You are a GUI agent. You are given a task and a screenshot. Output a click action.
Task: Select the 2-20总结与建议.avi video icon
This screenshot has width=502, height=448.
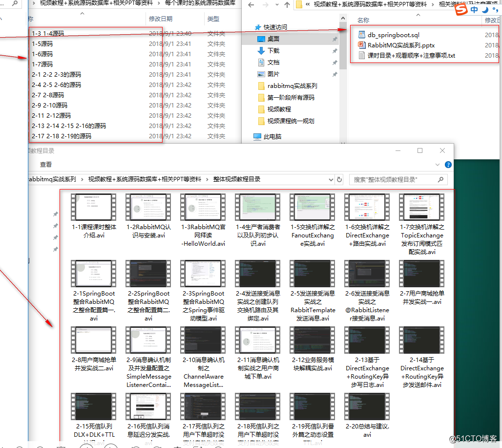tap(367, 406)
